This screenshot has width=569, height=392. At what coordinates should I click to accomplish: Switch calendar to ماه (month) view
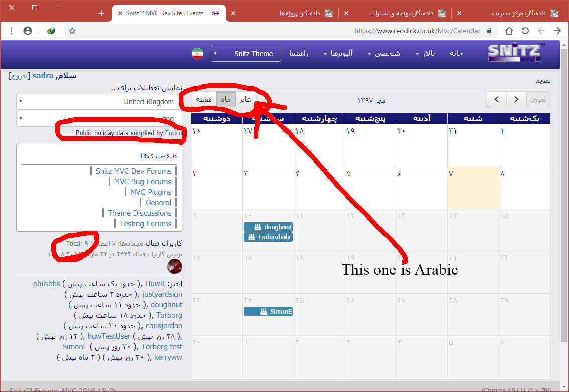[x=226, y=99]
